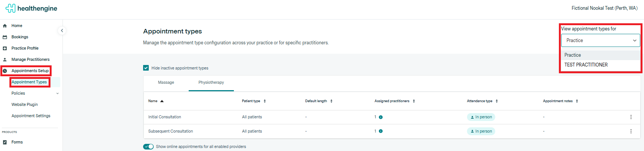This screenshot has height=151, width=644.
Task: Click the Home icon in sidebar
Action: pos(5,26)
